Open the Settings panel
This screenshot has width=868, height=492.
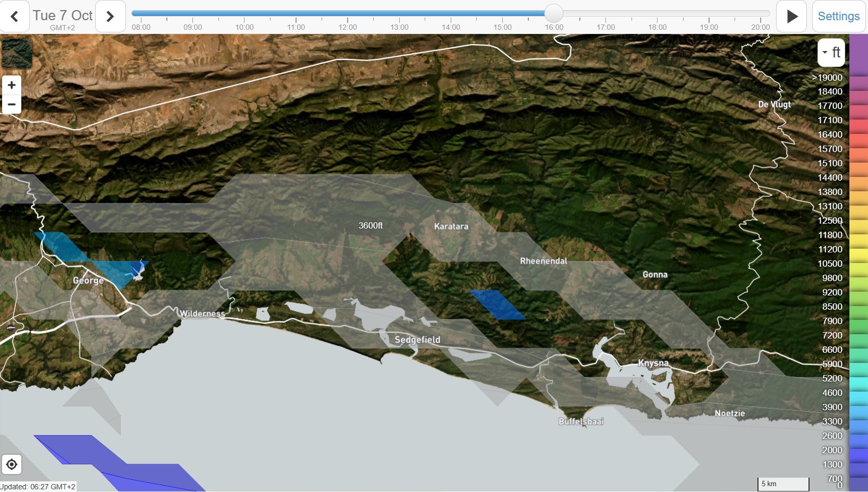click(x=838, y=16)
